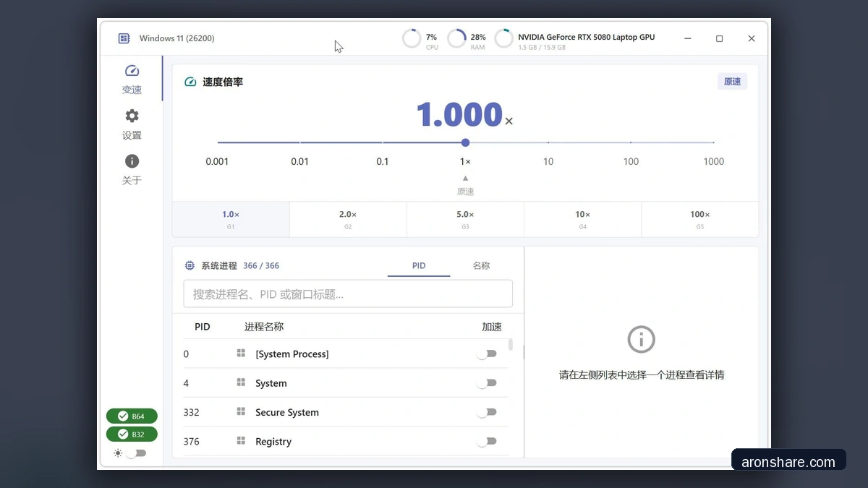The width and height of the screenshot is (868, 488).
Task: Click the triangle marker above 原速
Action: 465,178
